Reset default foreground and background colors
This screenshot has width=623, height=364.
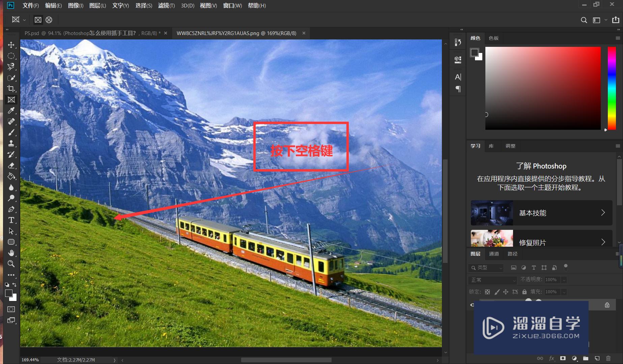pyautogui.click(x=7, y=284)
